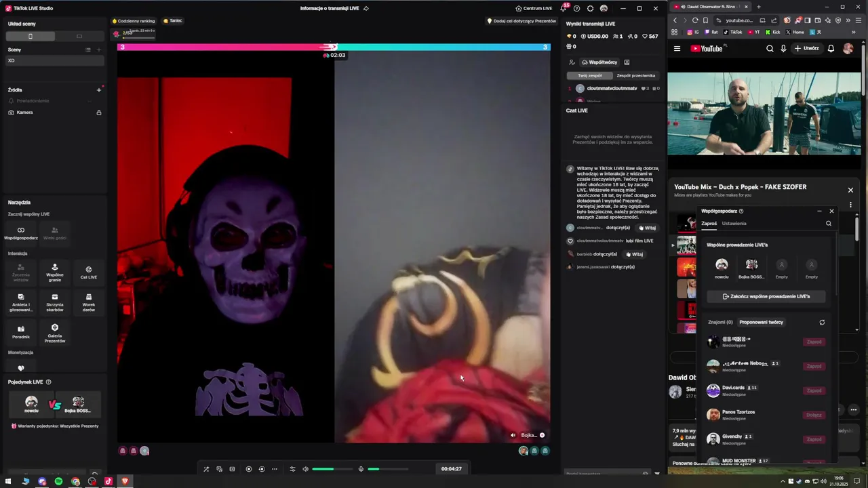Open Centrum LIVE
868x488 pixels.
(x=534, y=8)
